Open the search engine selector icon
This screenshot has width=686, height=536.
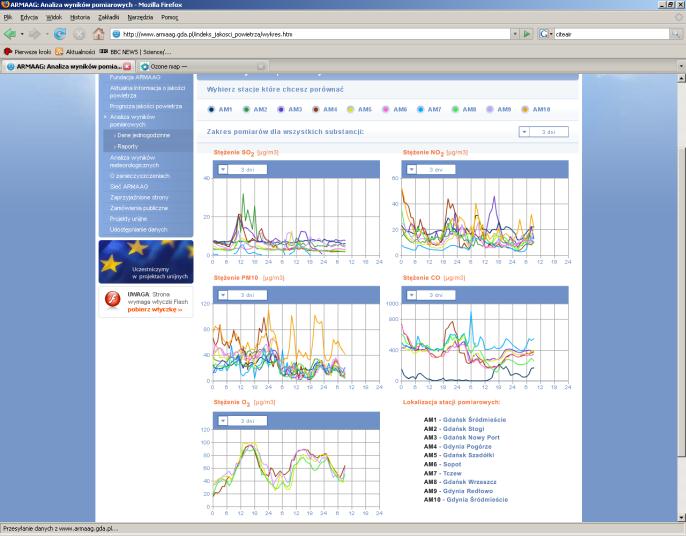coord(545,34)
